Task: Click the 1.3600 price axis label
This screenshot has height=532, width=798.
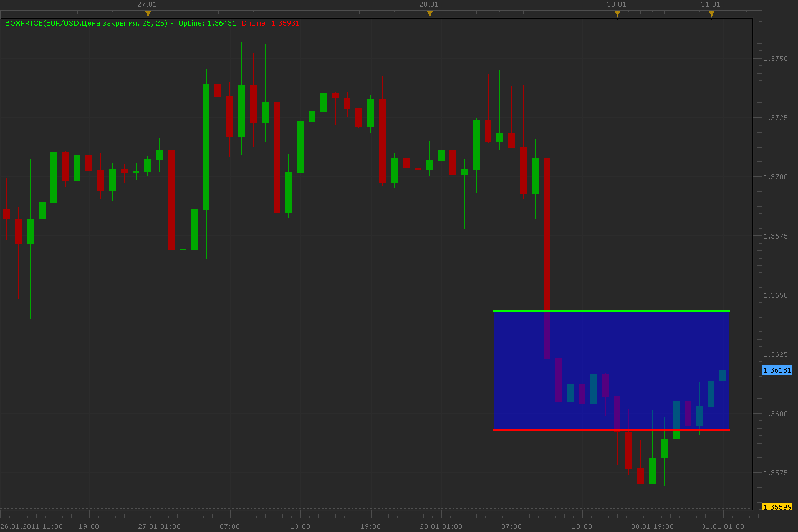Action: tap(776, 414)
